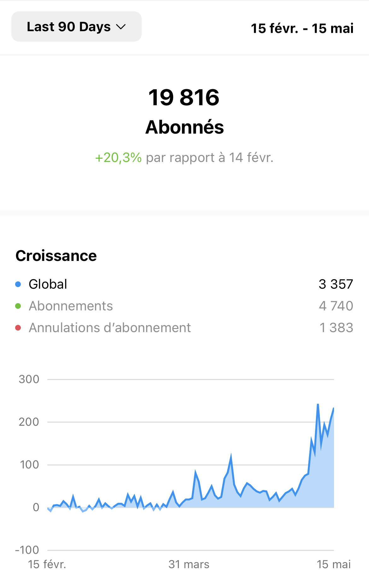Select the 15 févr. - 15 mai date range
Screen dimensions: 369x588
coord(302,28)
